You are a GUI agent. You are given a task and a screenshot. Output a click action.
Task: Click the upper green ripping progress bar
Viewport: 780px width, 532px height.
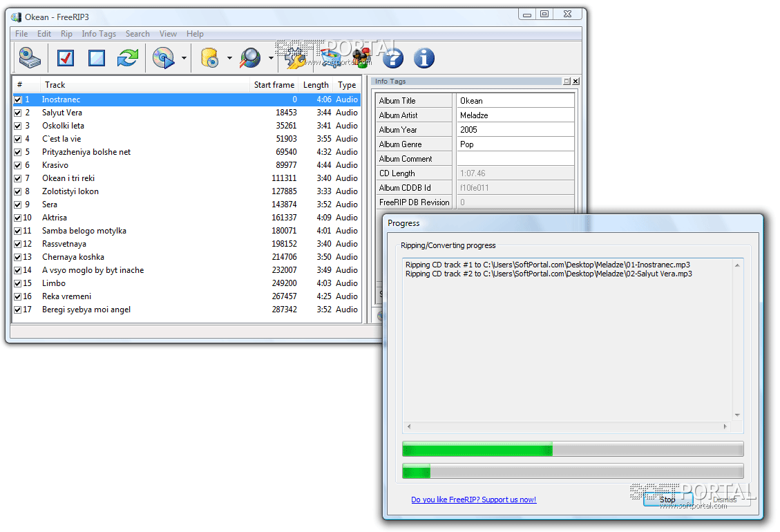[x=573, y=449]
